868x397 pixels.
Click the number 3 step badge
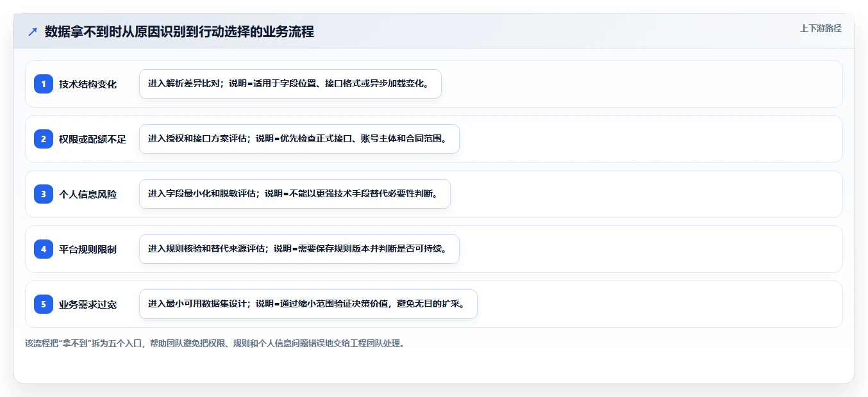44,194
